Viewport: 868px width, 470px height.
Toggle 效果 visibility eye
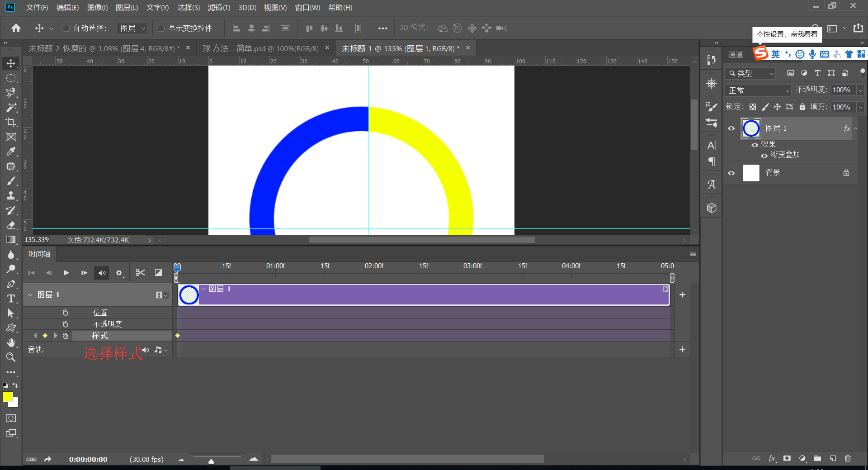click(x=755, y=145)
